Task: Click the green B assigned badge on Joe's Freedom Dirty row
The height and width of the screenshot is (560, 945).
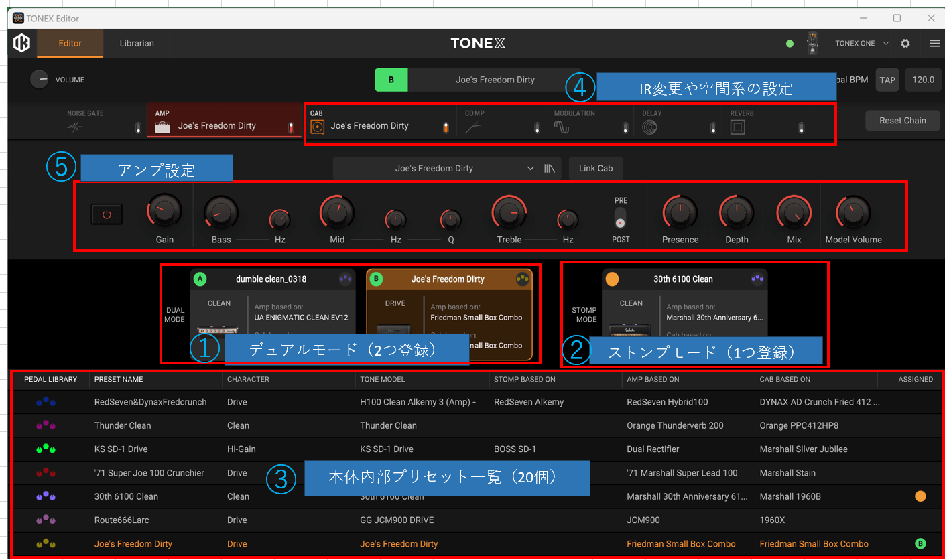Action: pos(920,544)
